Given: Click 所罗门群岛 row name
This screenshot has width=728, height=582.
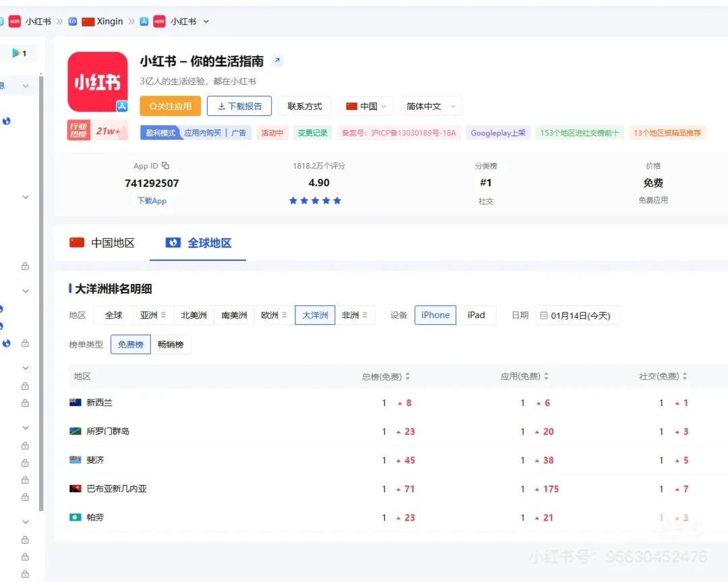Looking at the screenshot, I should pos(108,431).
